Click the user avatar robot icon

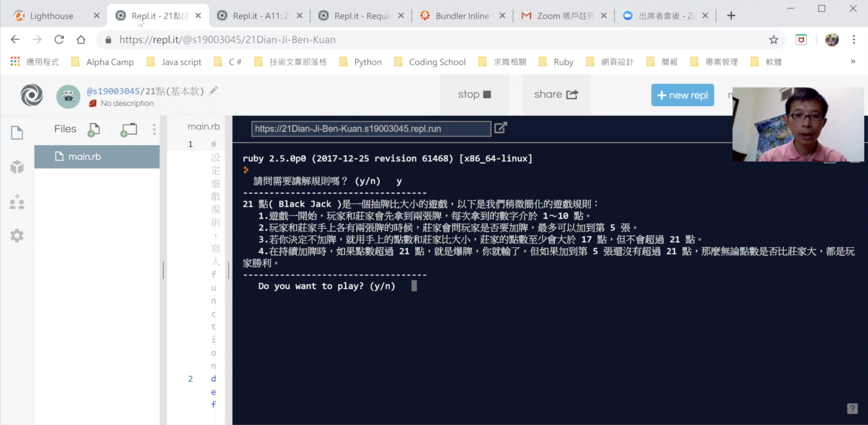pyautogui.click(x=69, y=96)
